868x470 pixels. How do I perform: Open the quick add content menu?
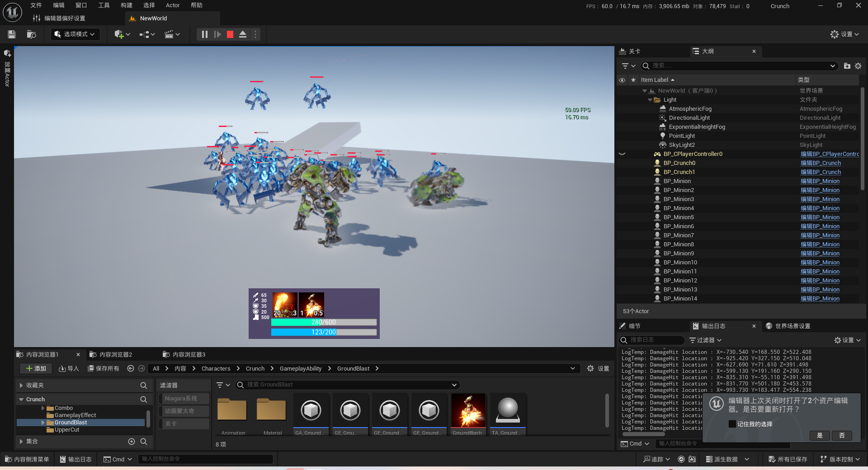[x=122, y=34]
